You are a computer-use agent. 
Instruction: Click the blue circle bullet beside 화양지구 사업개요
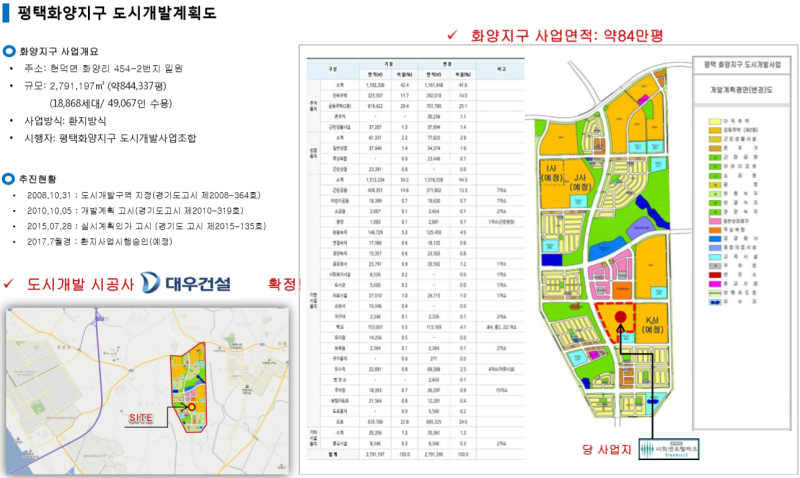[9, 52]
